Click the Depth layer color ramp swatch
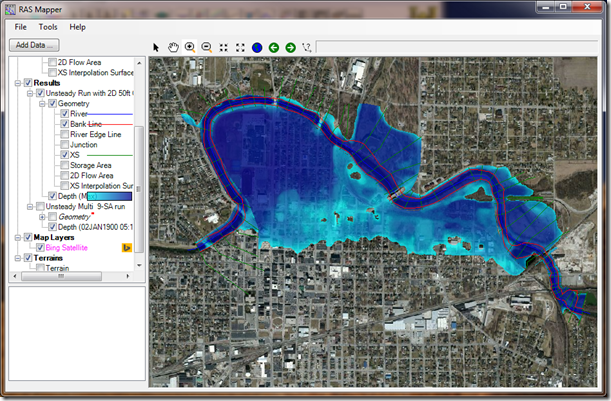 (110, 196)
